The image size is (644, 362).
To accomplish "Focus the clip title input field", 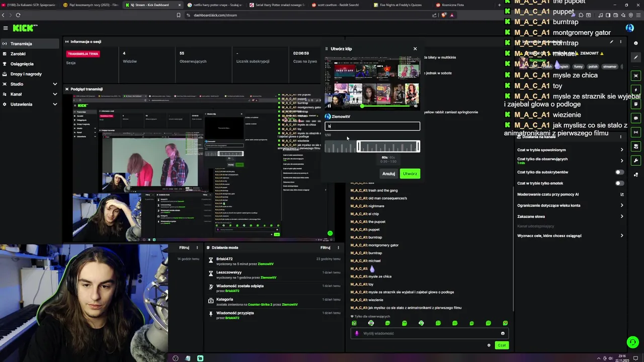I will click(x=372, y=126).
